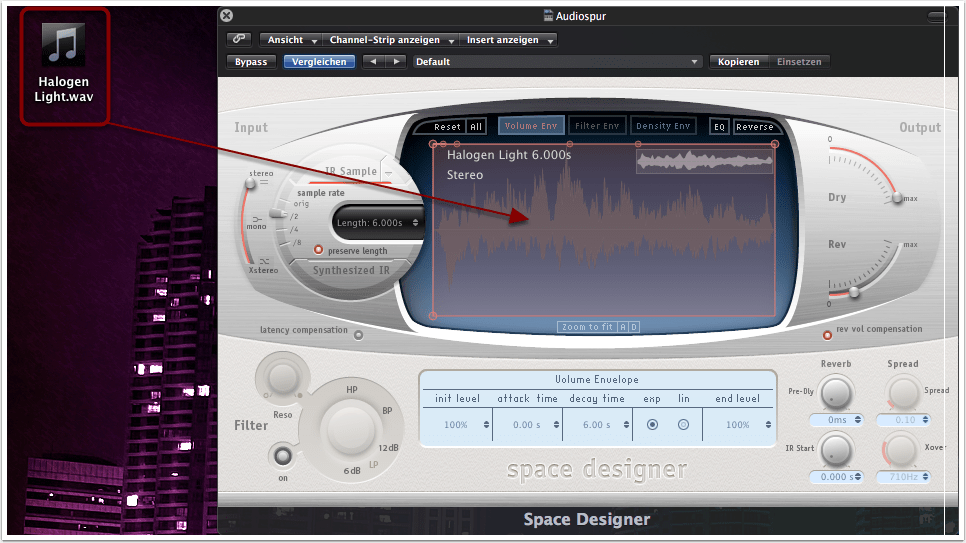Click the IR Sample menu arrow
Image resolution: width=966 pixels, height=543 pixels.
(388, 172)
